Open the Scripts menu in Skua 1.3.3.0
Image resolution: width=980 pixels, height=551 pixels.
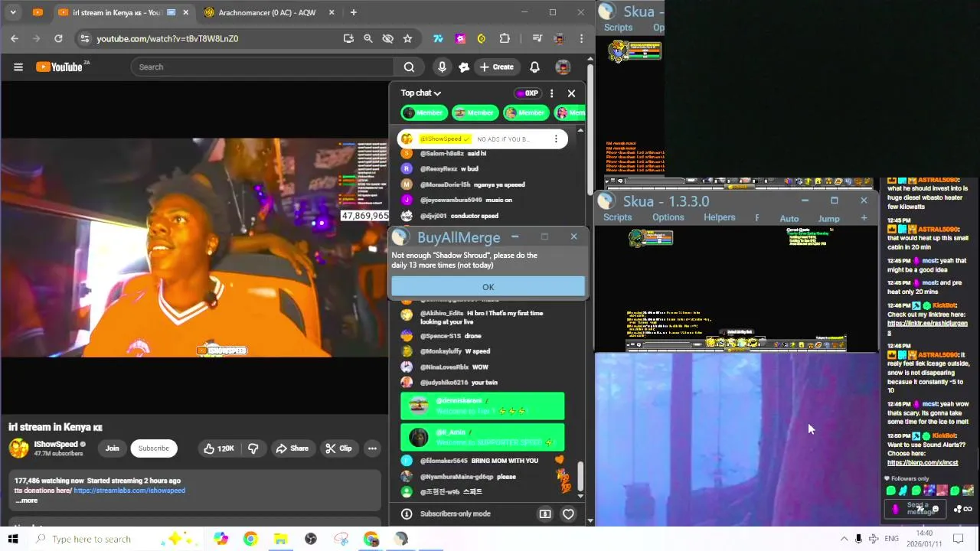coord(618,217)
